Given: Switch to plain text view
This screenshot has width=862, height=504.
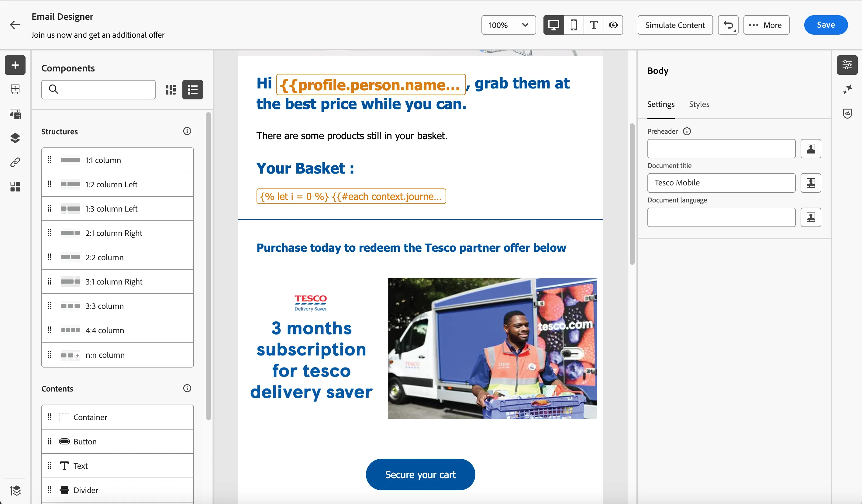Looking at the screenshot, I should tap(594, 25).
